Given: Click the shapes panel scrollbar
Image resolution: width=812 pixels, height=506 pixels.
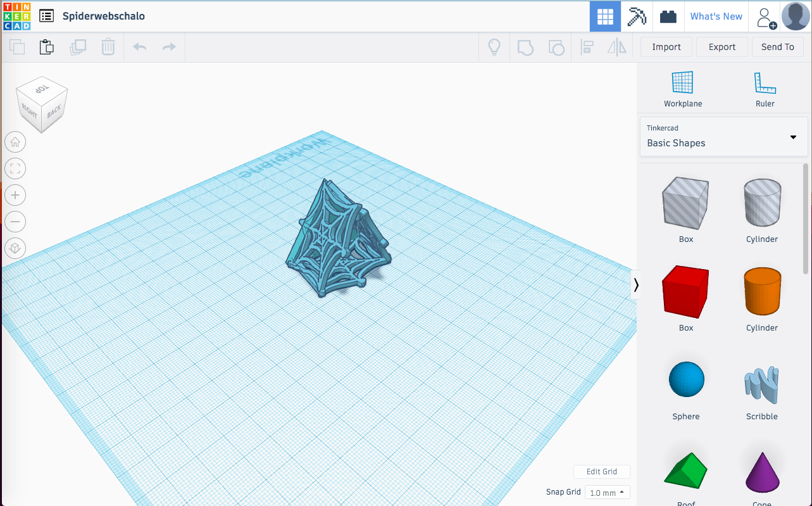Looking at the screenshot, I should pos(806,218).
